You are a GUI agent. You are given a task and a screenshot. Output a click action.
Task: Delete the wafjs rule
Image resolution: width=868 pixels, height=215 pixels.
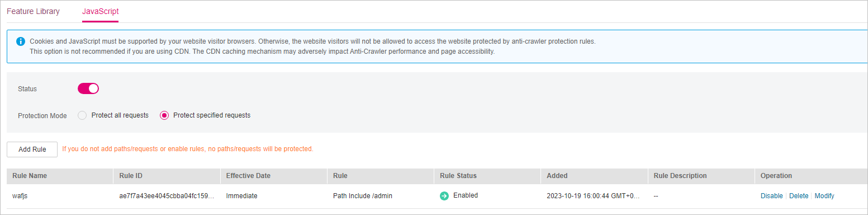799,196
